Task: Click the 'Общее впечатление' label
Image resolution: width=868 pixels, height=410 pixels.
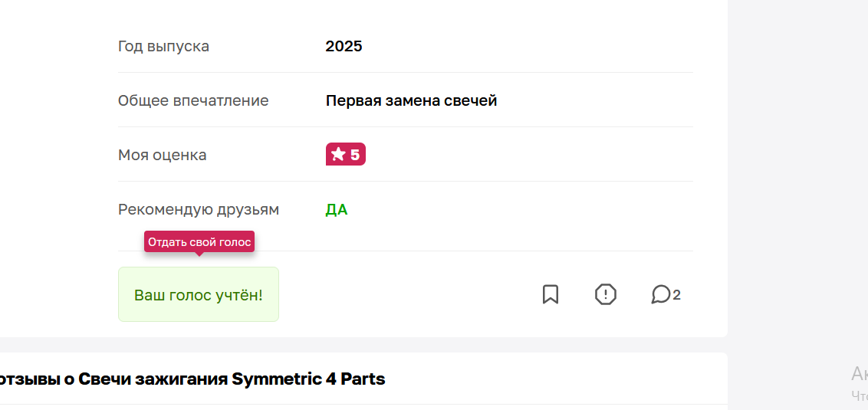Action: pyautogui.click(x=193, y=100)
